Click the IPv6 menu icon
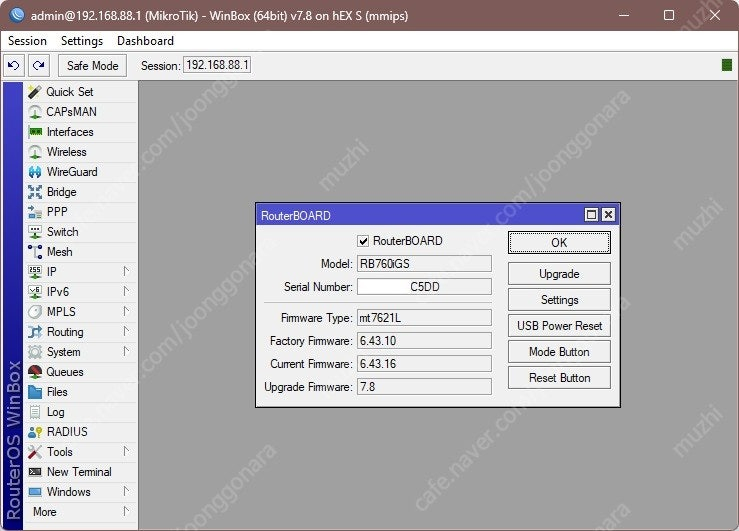Screen dimensions: 739x531 click(35, 292)
